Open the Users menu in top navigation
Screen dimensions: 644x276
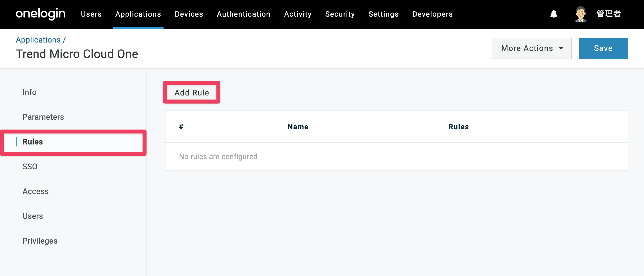[91, 14]
